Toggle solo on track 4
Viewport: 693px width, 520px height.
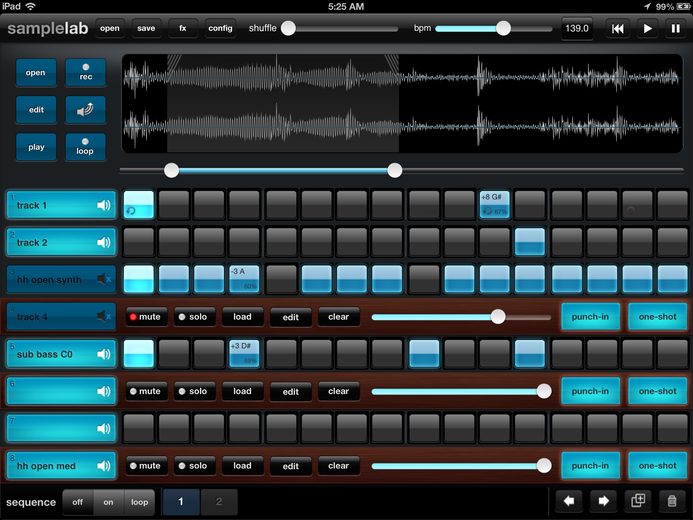click(194, 317)
